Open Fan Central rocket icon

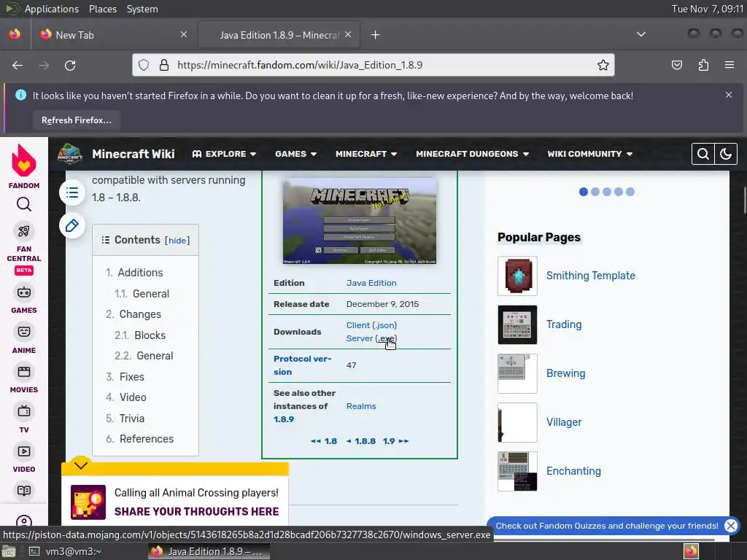pos(24,231)
